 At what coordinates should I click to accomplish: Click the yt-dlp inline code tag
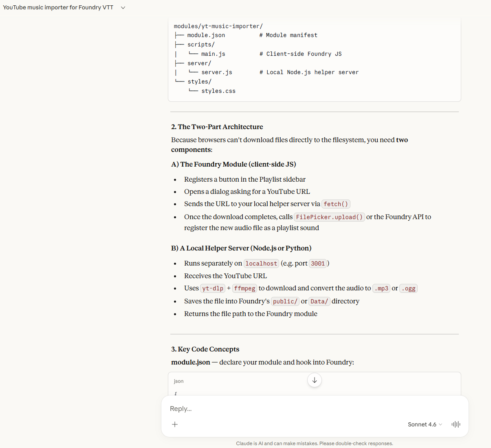pos(213,288)
